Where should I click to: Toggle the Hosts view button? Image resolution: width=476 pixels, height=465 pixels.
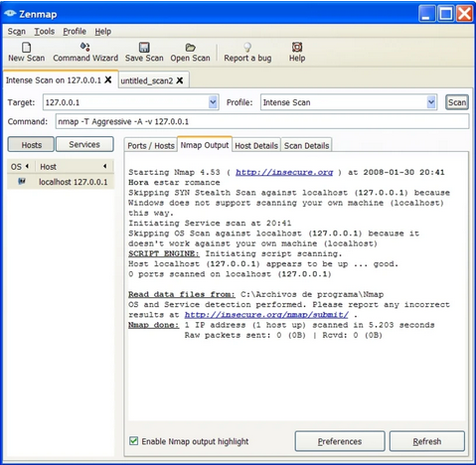click(x=31, y=145)
